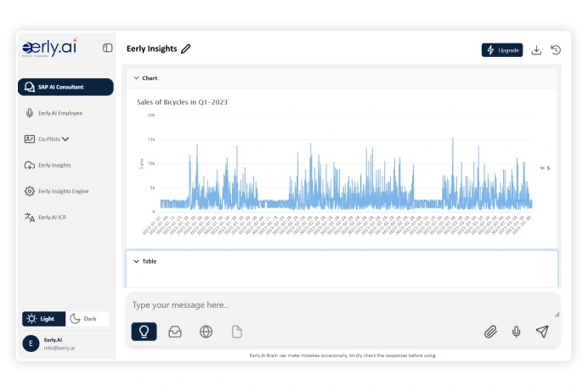Click the Upgrade button
This screenshot has height=392, width=588.
502,50
